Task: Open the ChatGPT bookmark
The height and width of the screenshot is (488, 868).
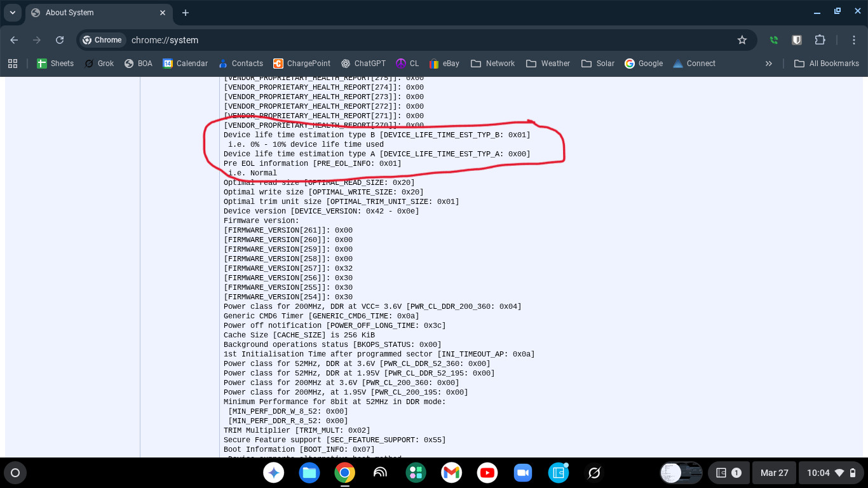Action: pos(363,64)
